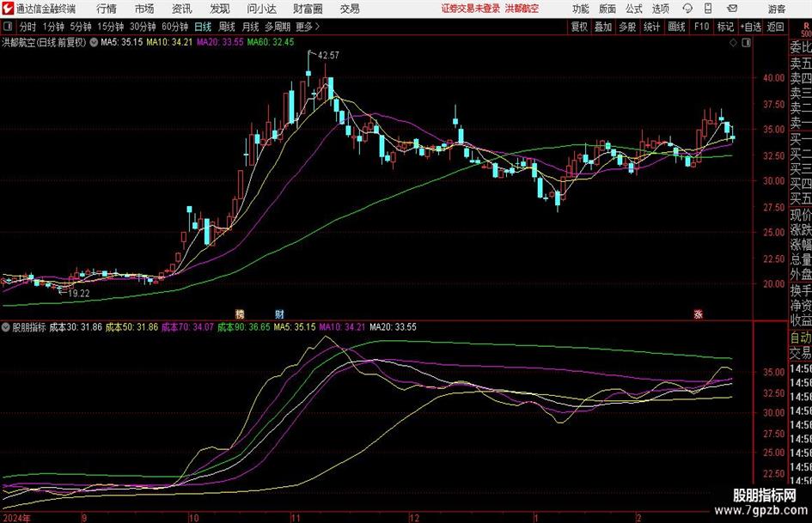Viewport: 812px width, 523px height.
Task: Click the 19.22 low price annotation
Action: (79, 293)
